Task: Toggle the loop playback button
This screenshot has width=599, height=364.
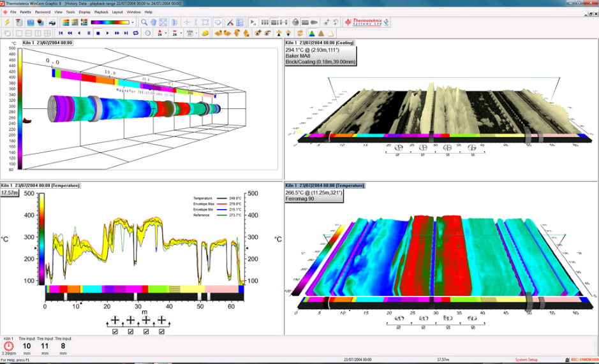Action: [x=136, y=33]
